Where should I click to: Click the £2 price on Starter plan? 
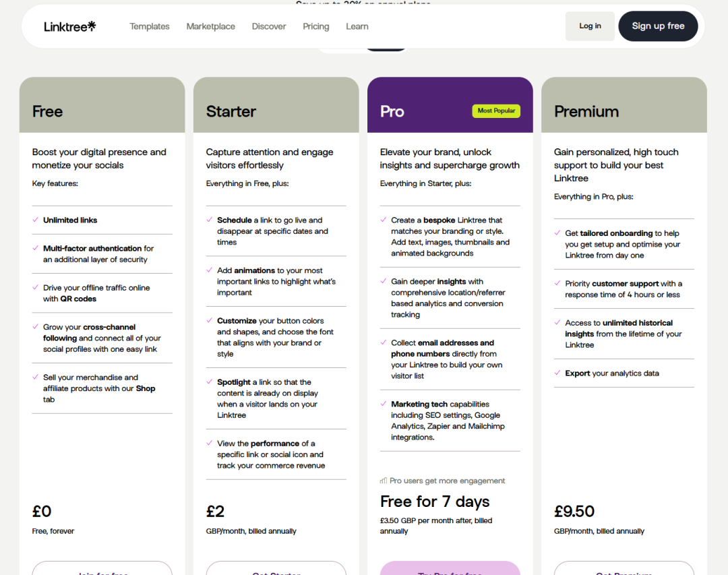tap(216, 512)
